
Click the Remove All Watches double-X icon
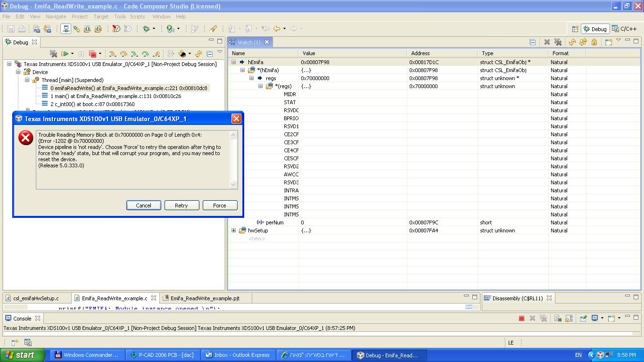click(558, 42)
